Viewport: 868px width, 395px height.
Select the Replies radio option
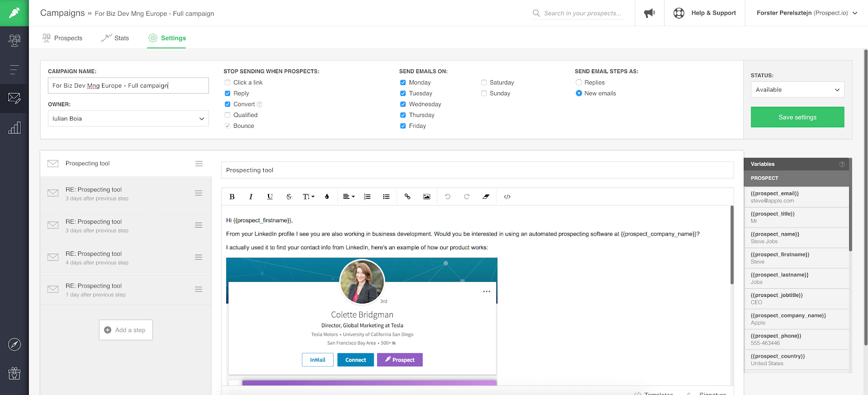click(x=579, y=82)
